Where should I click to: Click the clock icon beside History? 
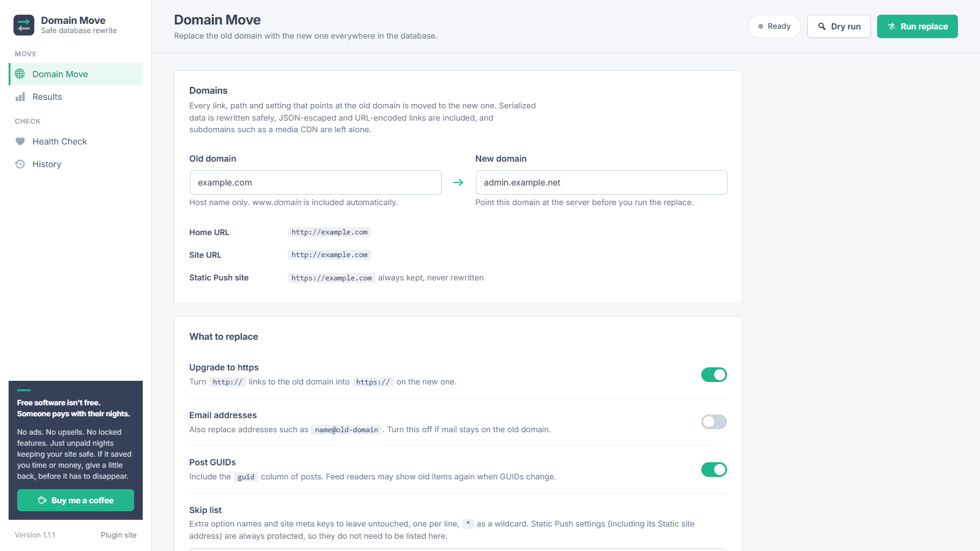tap(20, 164)
